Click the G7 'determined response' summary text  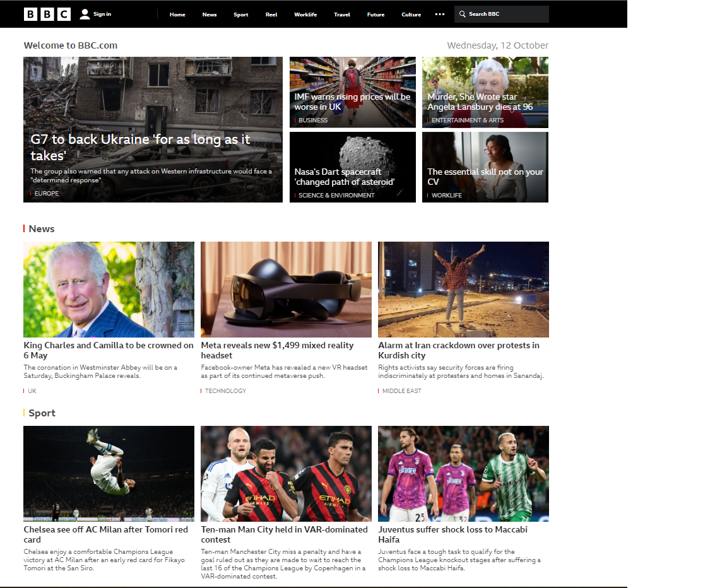coord(151,175)
